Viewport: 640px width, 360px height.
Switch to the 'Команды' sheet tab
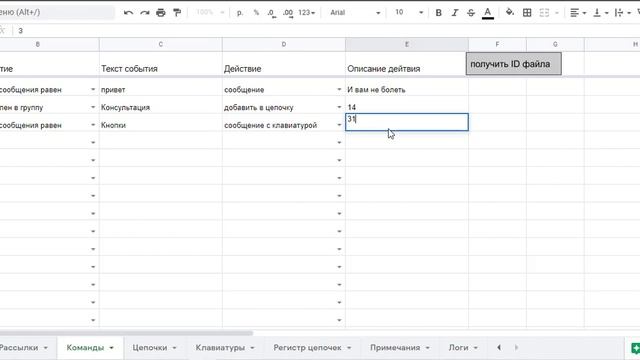(x=90, y=348)
